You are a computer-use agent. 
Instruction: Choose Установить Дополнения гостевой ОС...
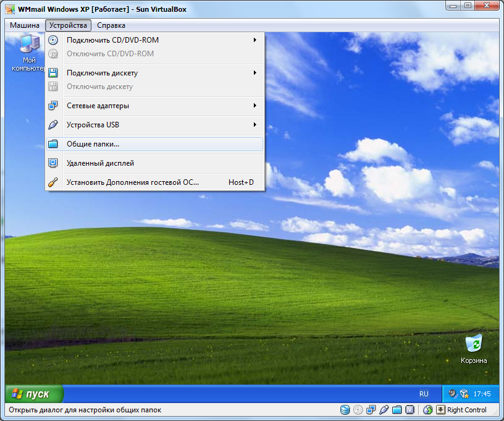pyautogui.click(x=154, y=182)
